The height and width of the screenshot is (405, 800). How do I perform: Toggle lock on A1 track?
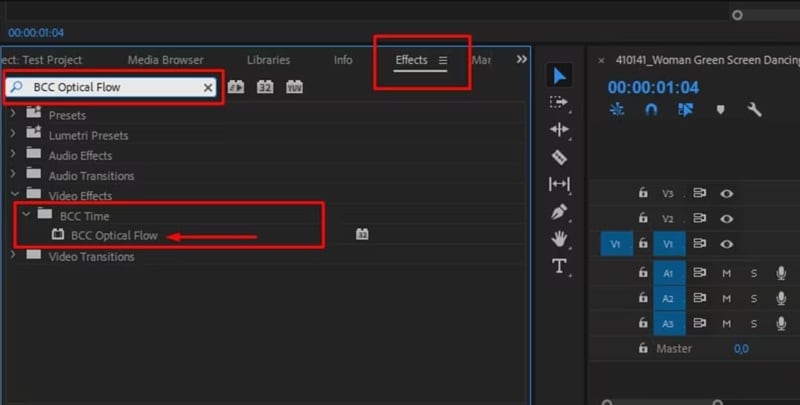click(x=643, y=272)
